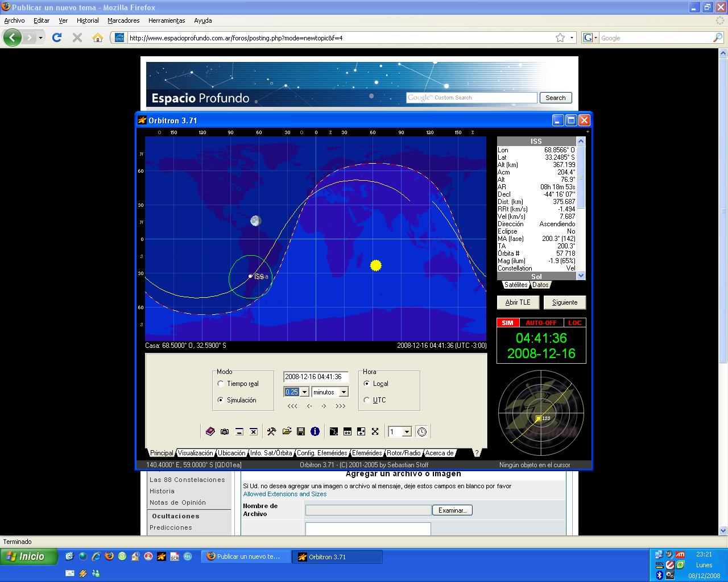Switch to the Info. Sat/Órbita tab

point(271,453)
